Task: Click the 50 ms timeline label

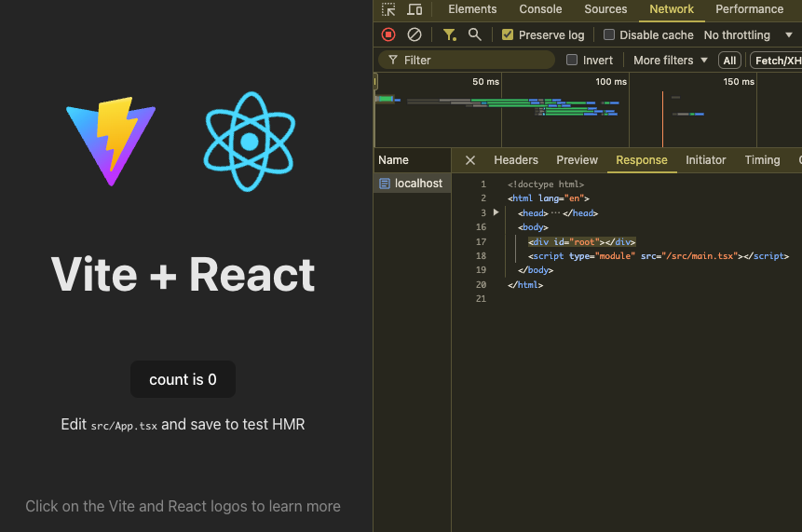Action: [x=485, y=82]
